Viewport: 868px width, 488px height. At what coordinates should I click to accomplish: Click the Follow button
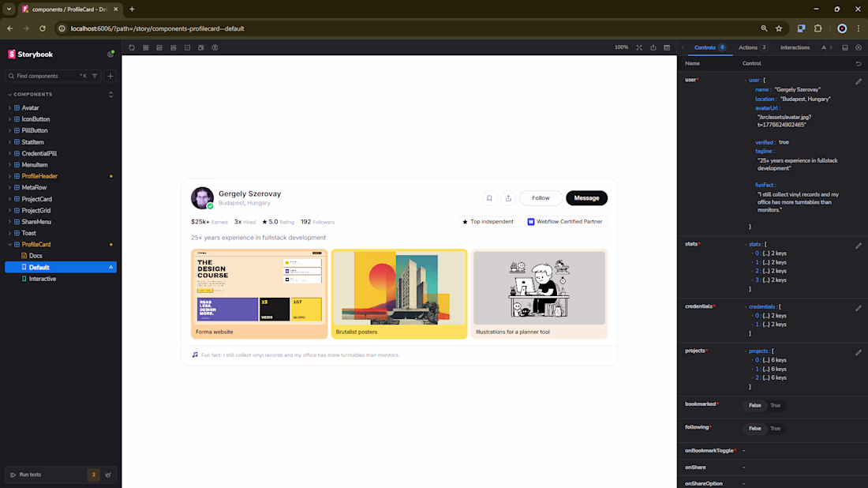541,197
